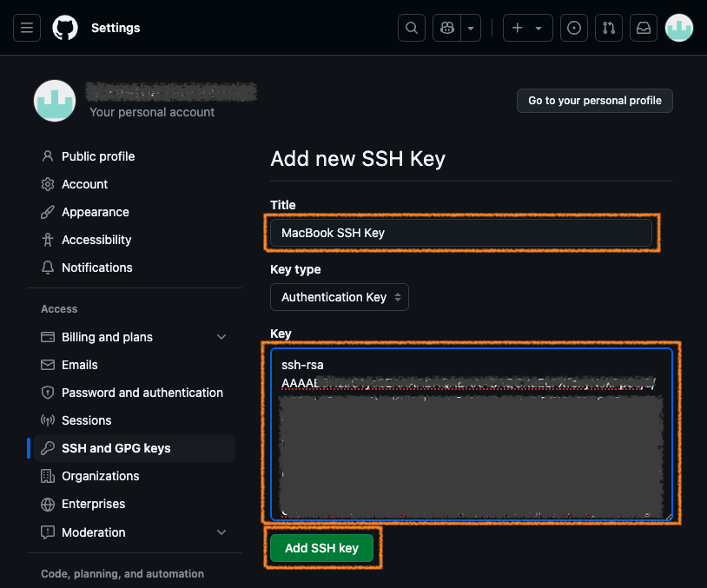Open the user avatar menu in header

coord(679,28)
